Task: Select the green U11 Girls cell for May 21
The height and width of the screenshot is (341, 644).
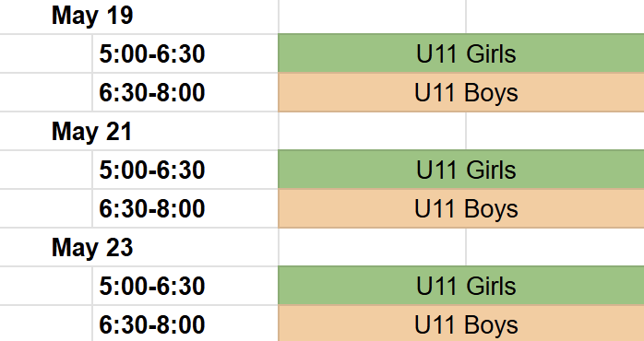Action: point(461,170)
